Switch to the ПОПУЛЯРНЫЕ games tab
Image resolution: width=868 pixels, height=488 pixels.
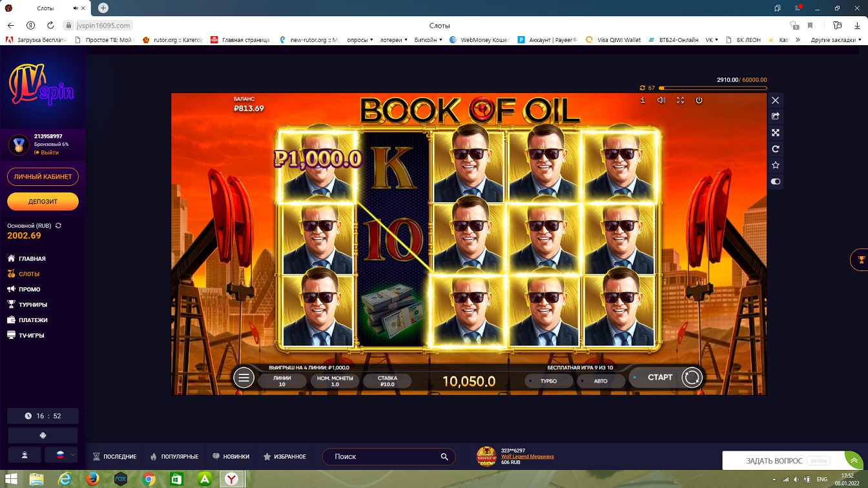coord(174,456)
